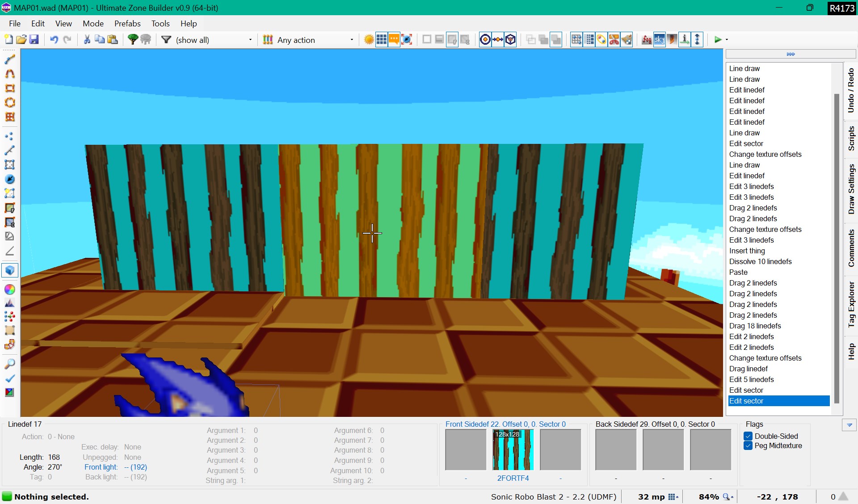This screenshot has height=504, width=858.
Task: Click the scissors split linedefs icon
Action: 614,40
